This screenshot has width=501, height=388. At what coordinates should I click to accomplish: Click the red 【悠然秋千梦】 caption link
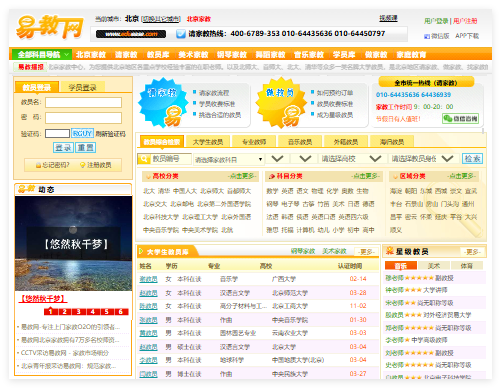(x=43, y=298)
